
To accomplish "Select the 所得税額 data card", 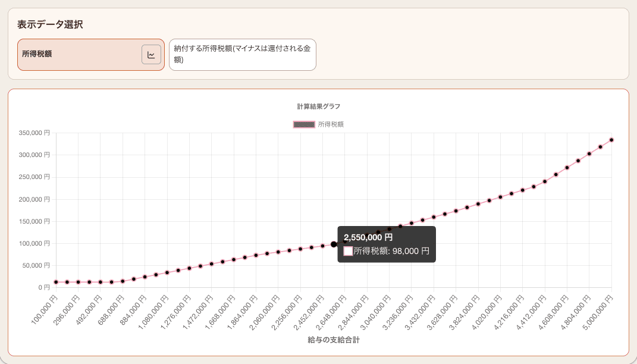I will [77, 55].
